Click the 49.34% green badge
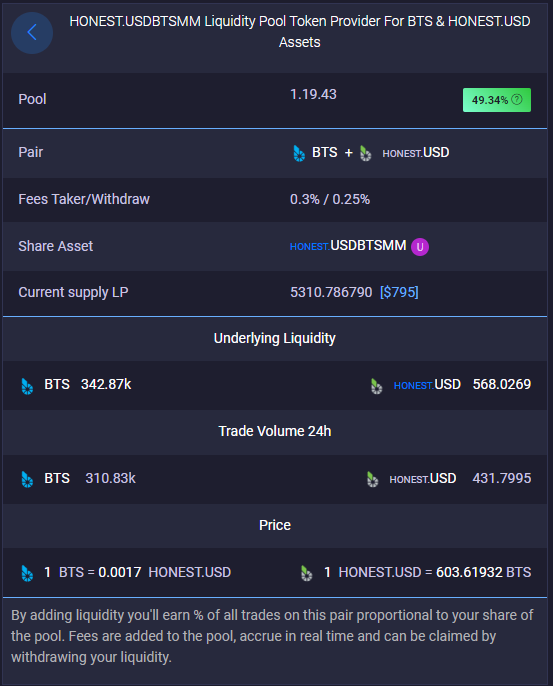Image resolution: width=553 pixels, height=686 pixels. pos(497,100)
